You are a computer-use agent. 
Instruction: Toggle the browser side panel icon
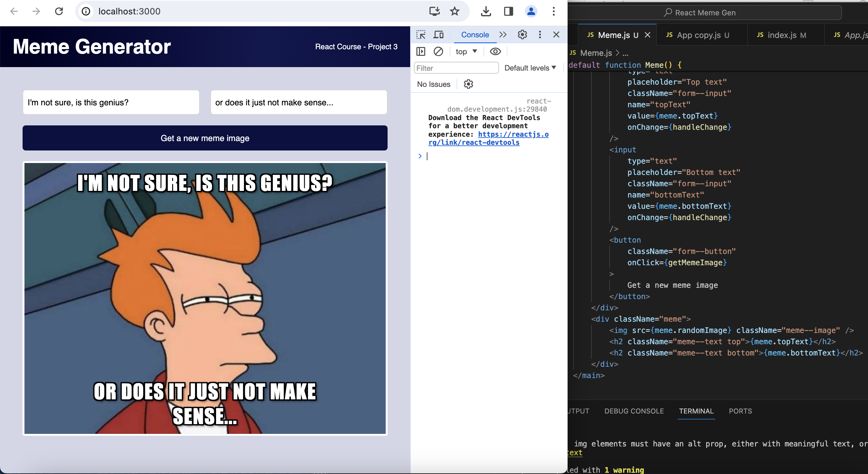tap(508, 12)
